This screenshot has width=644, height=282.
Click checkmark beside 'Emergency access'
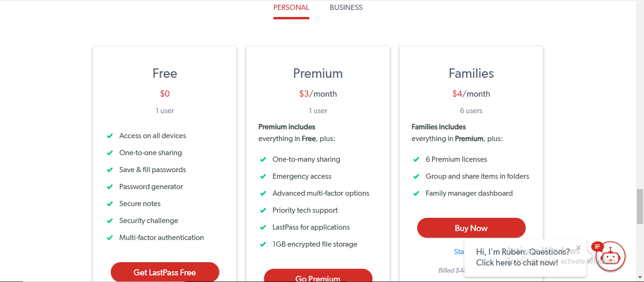(263, 176)
